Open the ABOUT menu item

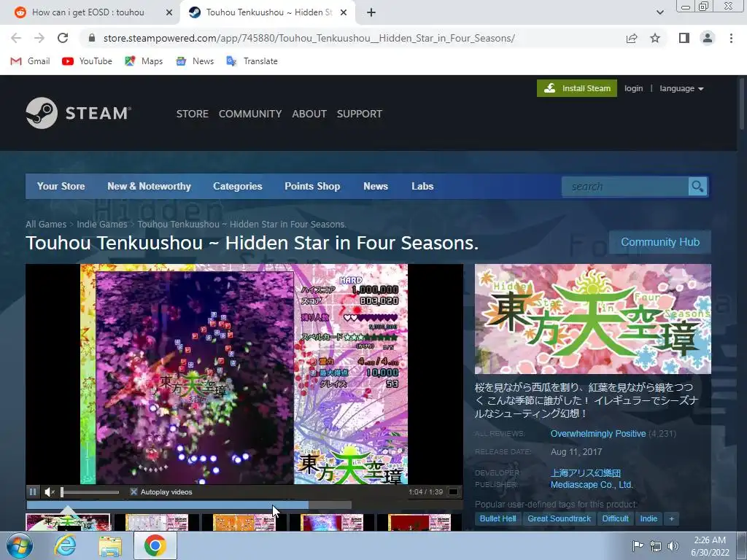[x=309, y=114]
